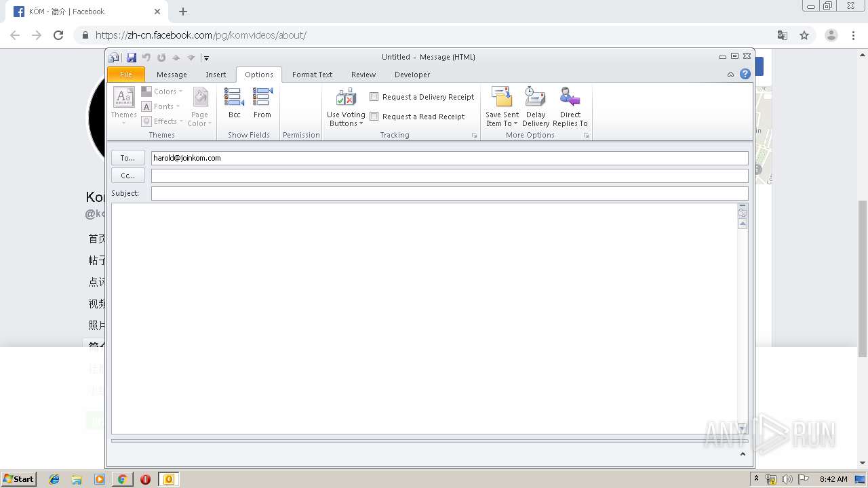Click the To field containing harold@joinkom.com
Image resolution: width=868 pixels, height=488 pixels.
click(450, 158)
